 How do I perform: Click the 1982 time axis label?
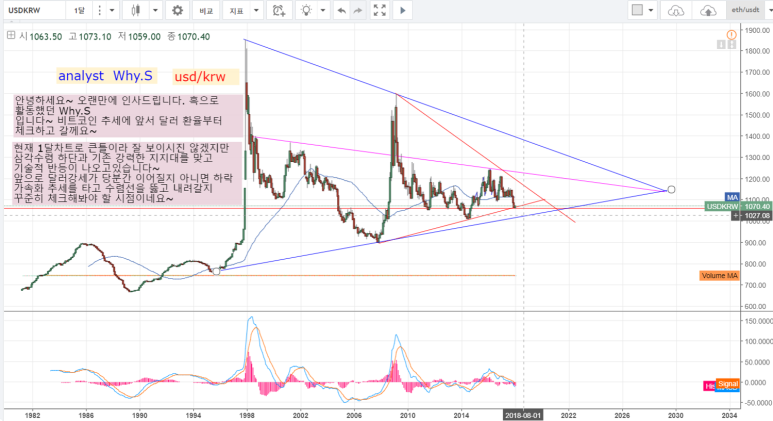[x=33, y=416]
